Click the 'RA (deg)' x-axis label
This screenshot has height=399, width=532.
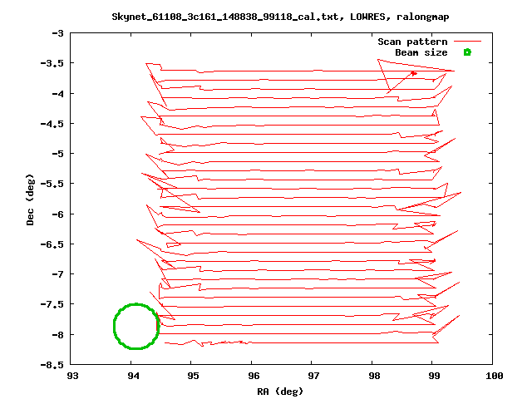pyautogui.click(x=282, y=391)
